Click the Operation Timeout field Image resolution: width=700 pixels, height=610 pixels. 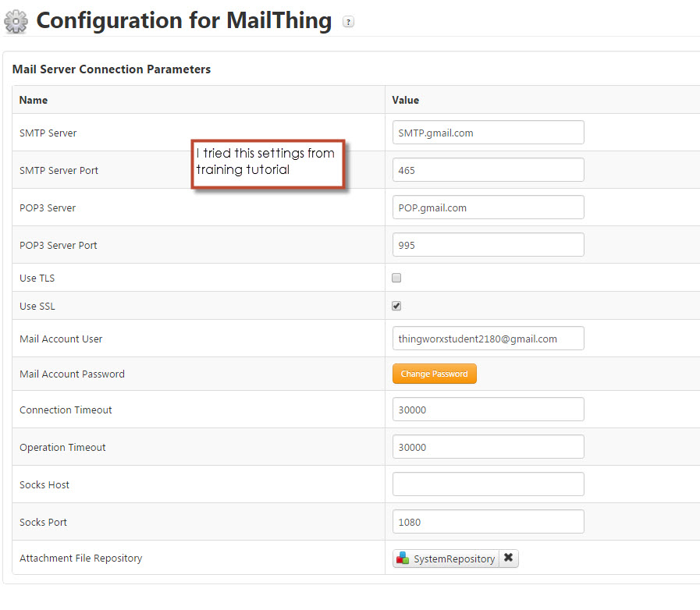point(488,446)
